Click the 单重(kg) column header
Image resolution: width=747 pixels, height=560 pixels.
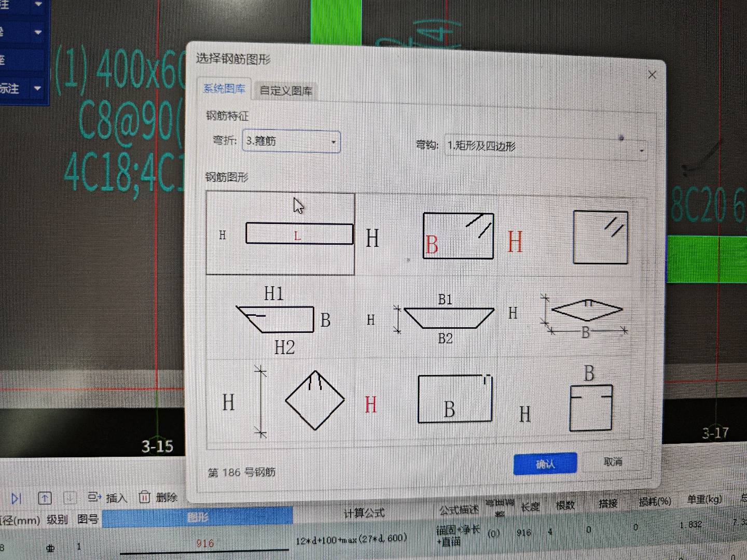[x=704, y=500]
